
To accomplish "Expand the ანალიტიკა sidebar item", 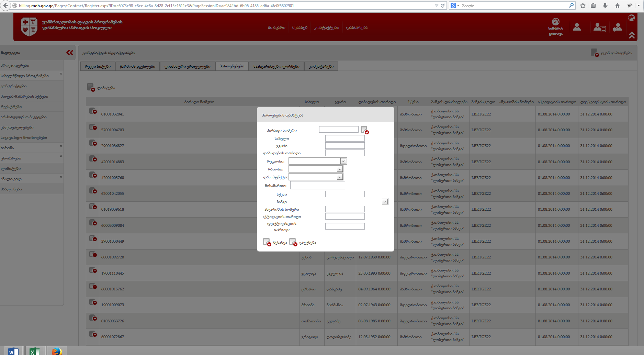I will (61, 177).
